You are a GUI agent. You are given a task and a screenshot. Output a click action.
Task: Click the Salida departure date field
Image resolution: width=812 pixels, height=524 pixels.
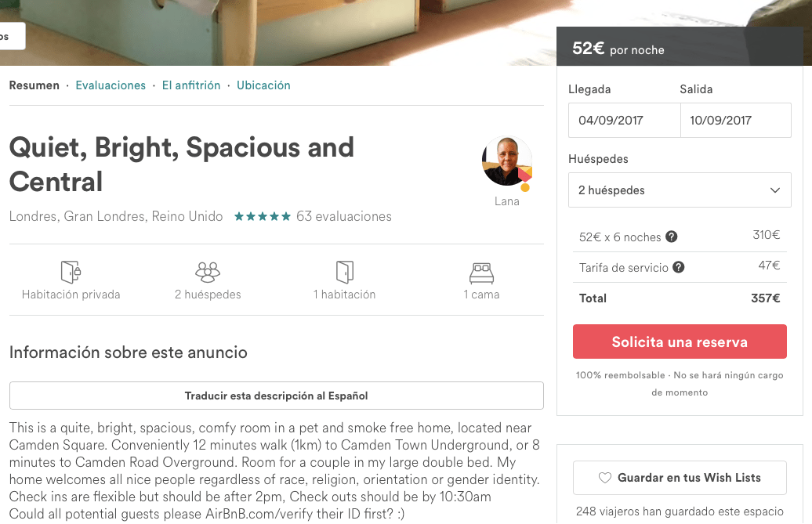click(735, 120)
